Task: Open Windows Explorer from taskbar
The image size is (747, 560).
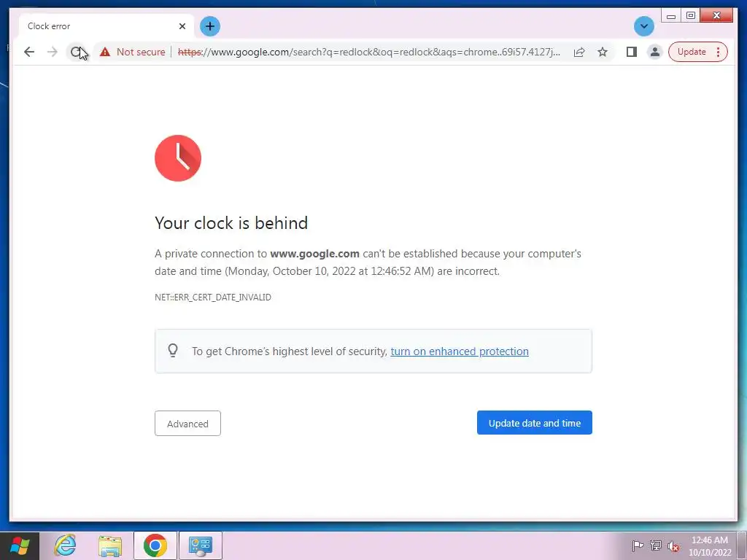Action: tap(110, 545)
